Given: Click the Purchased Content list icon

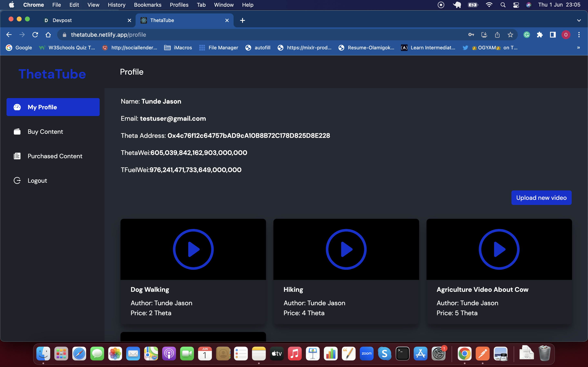Looking at the screenshot, I should coord(17,156).
